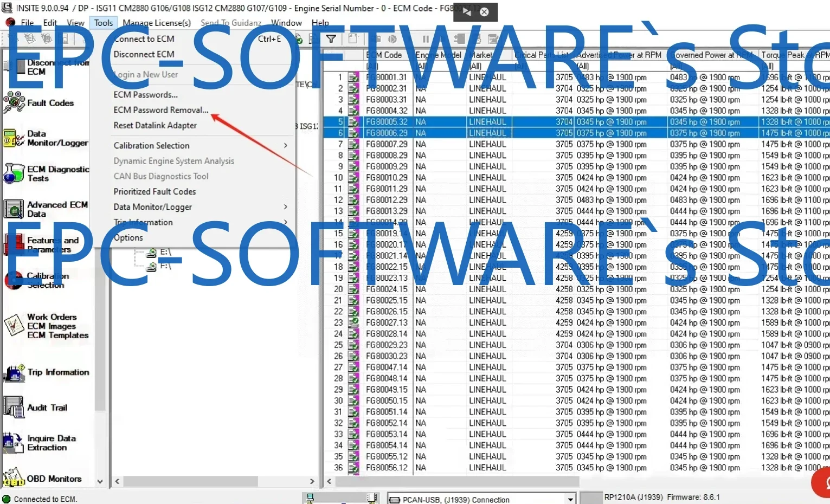The height and width of the screenshot is (504, 830).
Task: Click row number 20 in the table
Action: click(338, 289)
